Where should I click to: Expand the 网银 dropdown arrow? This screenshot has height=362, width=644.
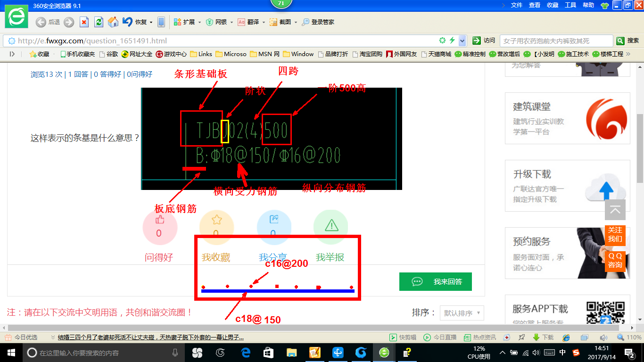click(231, 22)
